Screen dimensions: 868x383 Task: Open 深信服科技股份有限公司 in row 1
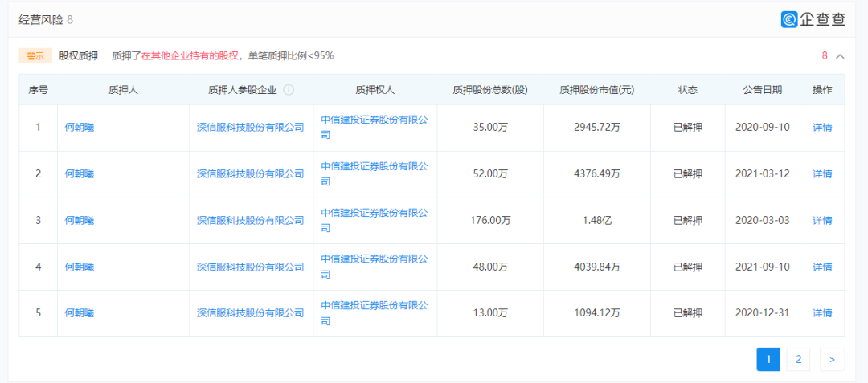click(250, 127)
